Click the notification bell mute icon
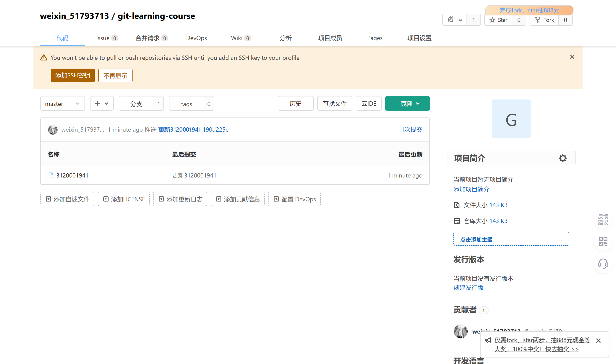Image resolution: width=616 pixels, height=364 pixels. (450, 20)
